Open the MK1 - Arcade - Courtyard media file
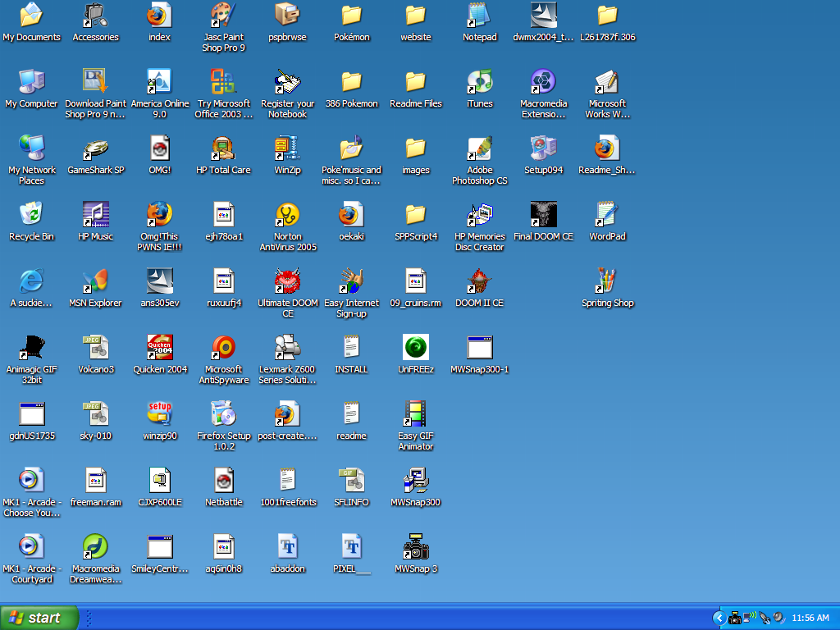 [x=32, y=546]
